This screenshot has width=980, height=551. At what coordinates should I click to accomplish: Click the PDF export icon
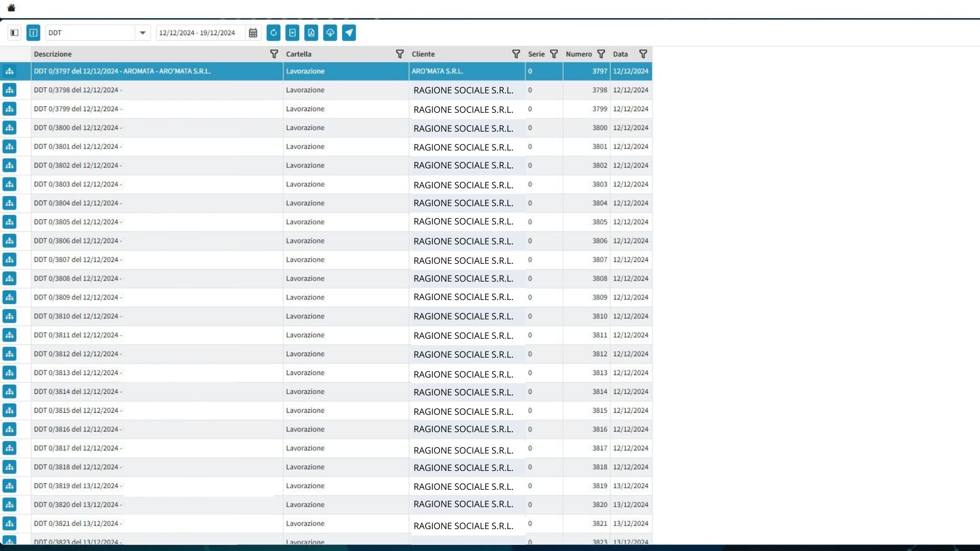pyautogui.click(x=311, y=33)
